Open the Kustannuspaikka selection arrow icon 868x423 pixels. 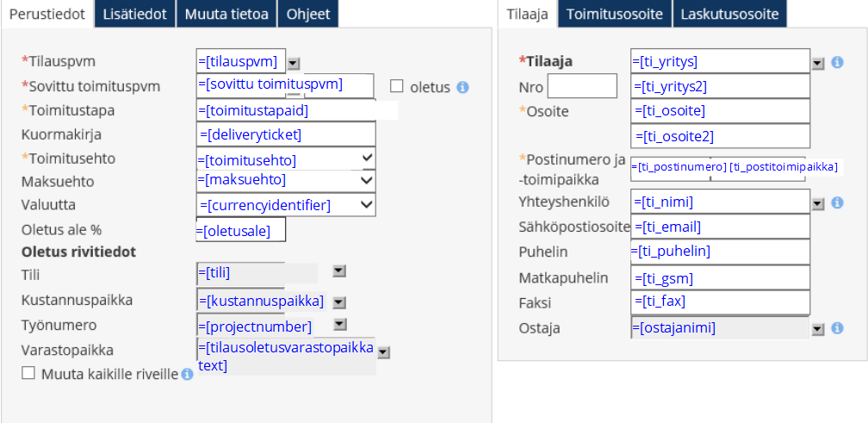pyautogui.click(x=338, y=302)
